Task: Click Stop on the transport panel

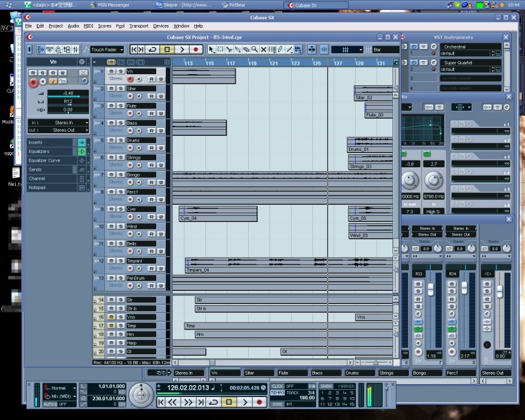Action: (x=229, y=402)
